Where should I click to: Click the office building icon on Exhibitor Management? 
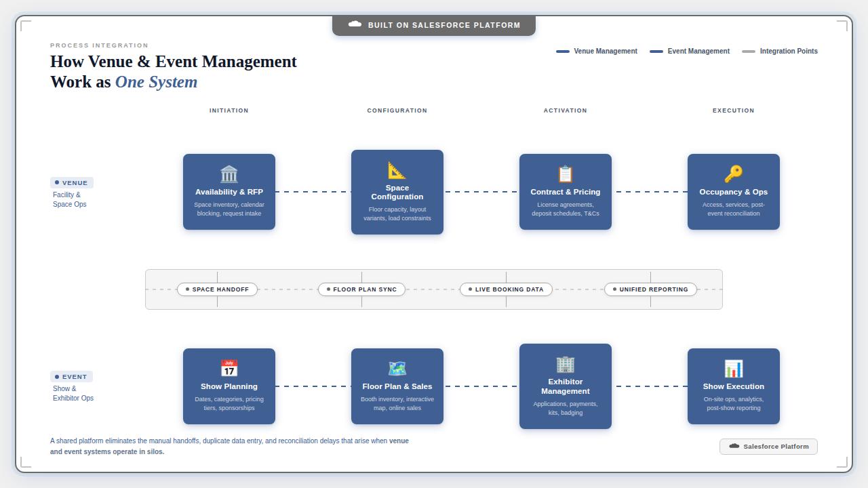[566, 364]
